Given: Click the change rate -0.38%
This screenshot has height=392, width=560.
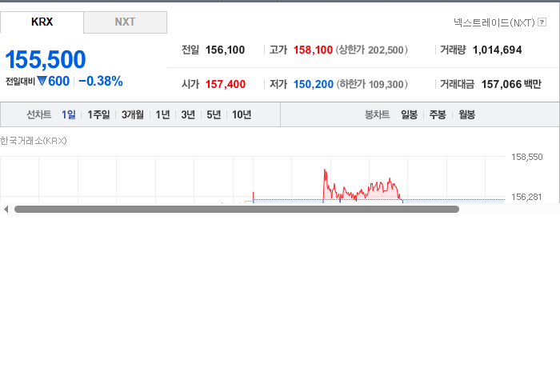Looking at the screenshot, I should point(101,82).
